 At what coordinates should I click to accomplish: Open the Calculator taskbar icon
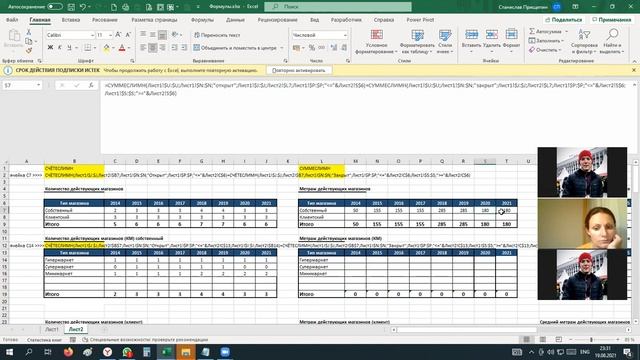[147, 352]
